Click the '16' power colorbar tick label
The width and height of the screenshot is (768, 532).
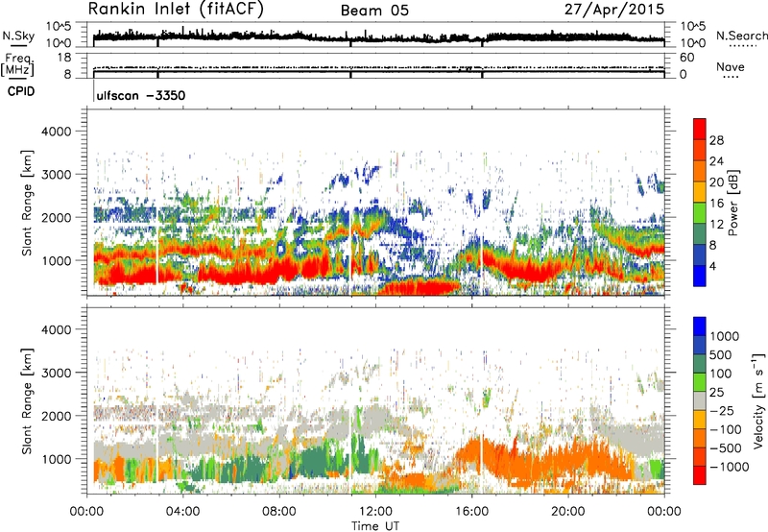click(716, 204)
